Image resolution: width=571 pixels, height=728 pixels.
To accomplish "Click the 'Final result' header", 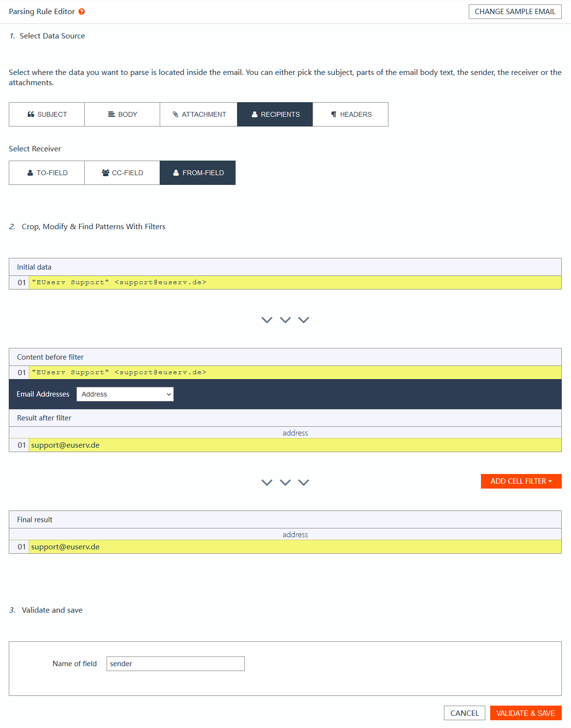I will coord(35,520).
